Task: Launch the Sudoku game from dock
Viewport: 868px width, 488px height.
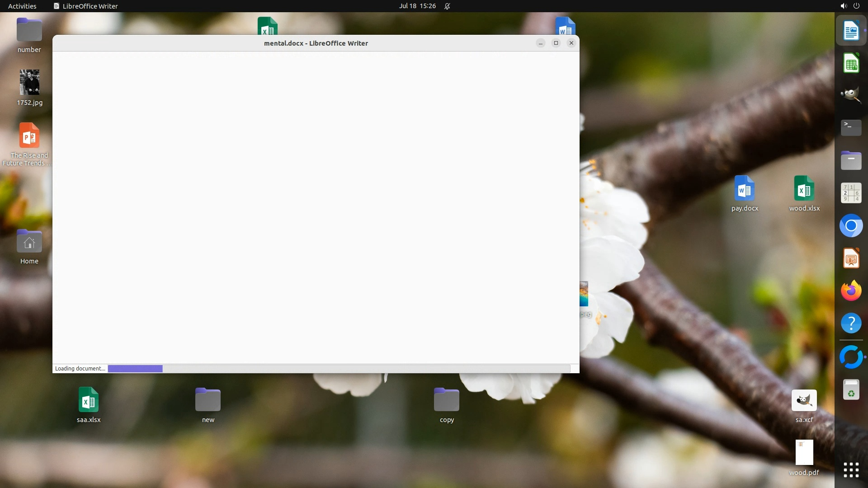Action: tap(851, 193)
